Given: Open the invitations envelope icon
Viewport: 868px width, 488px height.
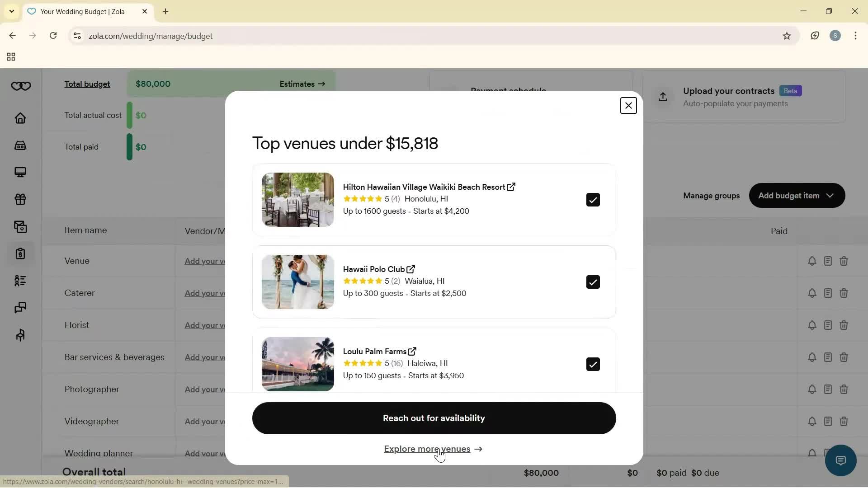Looking at the screenshot, I should [20, 227].
